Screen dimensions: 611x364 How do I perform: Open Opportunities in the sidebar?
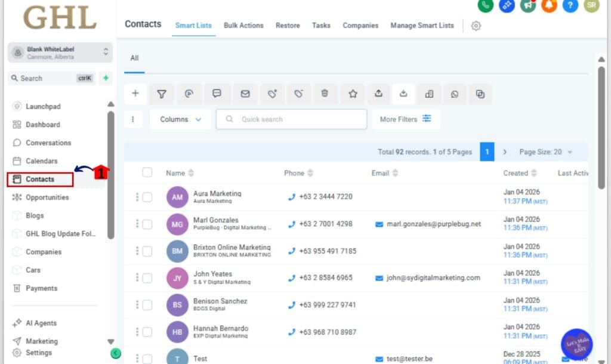[47, 198]
